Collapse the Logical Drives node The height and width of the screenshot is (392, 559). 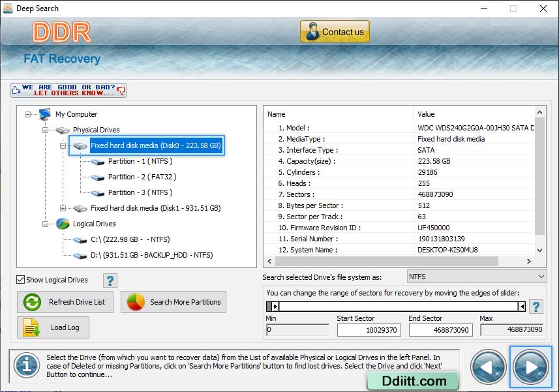(x=45, y=224)
